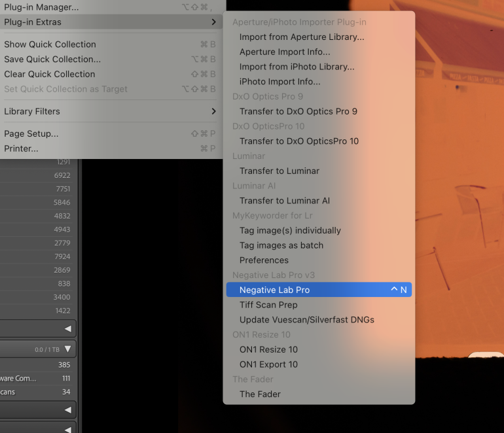Select Tag images as batch
Screen dimensions: 504x433
coord(319,245)
